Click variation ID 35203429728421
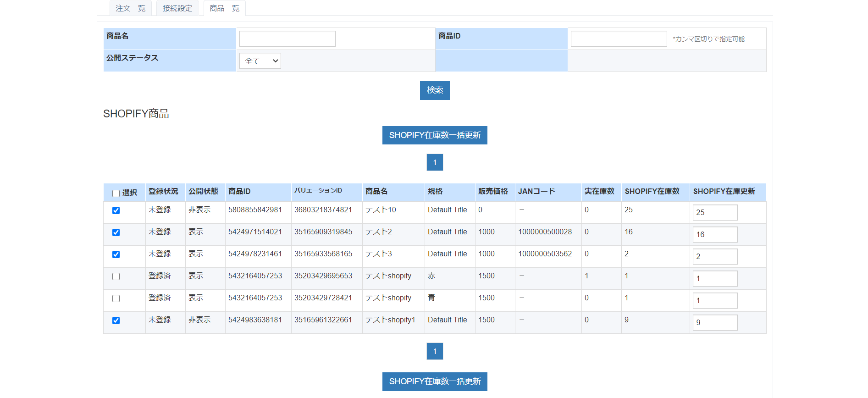The width and height of the screenshot is (868, 398). 323,298
